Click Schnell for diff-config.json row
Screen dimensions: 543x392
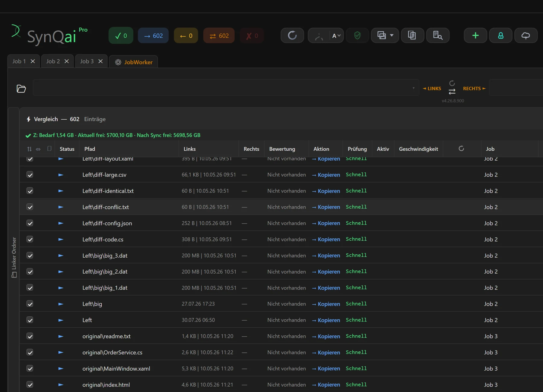point(356,223)
